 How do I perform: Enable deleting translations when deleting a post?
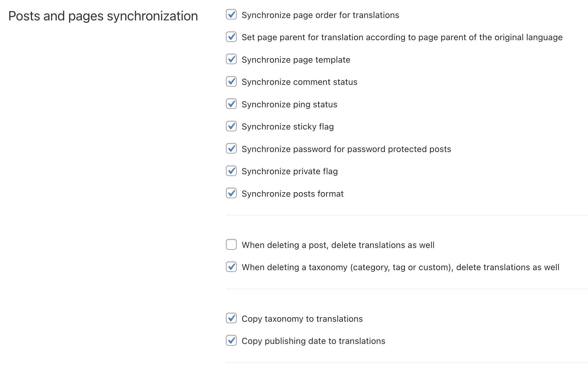pyautogui.click(x=231, y=244)
